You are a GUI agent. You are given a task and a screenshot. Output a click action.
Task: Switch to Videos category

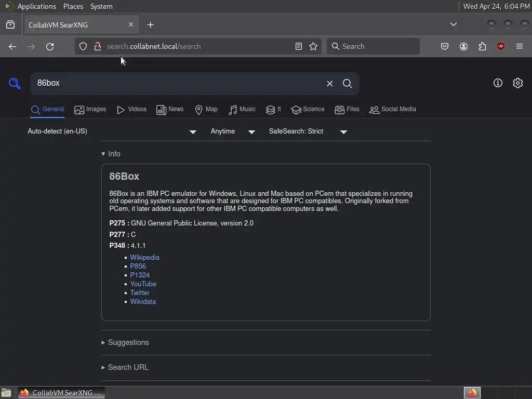pyautogui.click(x=131, y=109)
